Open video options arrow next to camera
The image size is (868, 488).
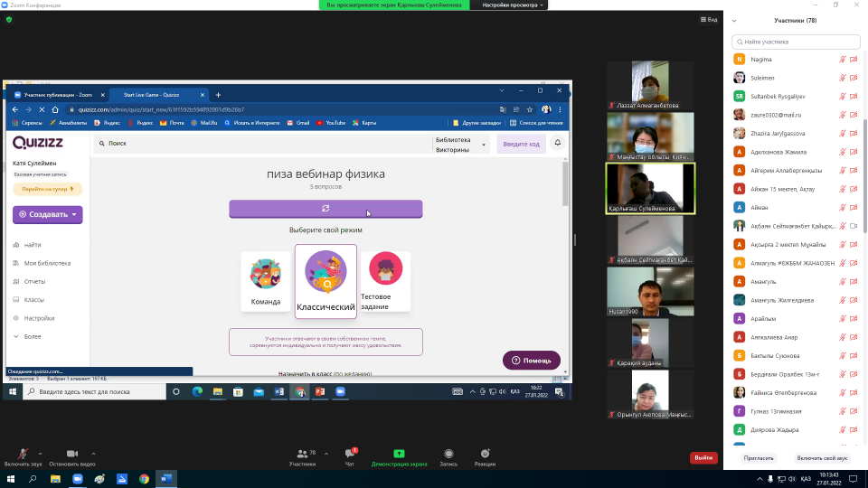[93, 454]
